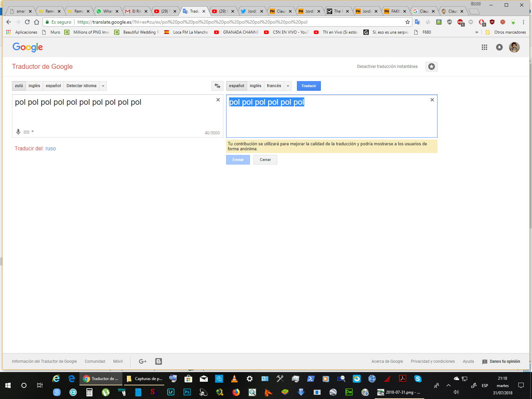Click inside the source text input box
The image size is (532, 399).
[x=113, y=115]
